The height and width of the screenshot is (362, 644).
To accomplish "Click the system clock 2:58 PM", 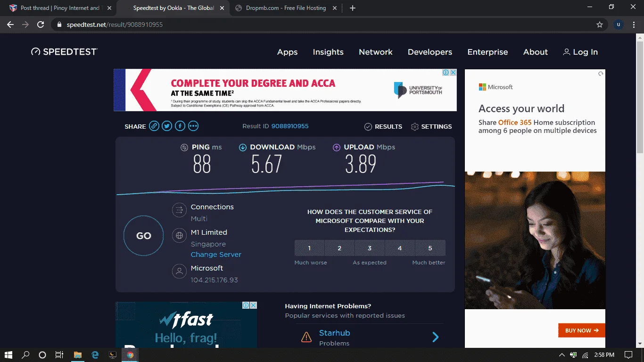I will tap(604, 355).
